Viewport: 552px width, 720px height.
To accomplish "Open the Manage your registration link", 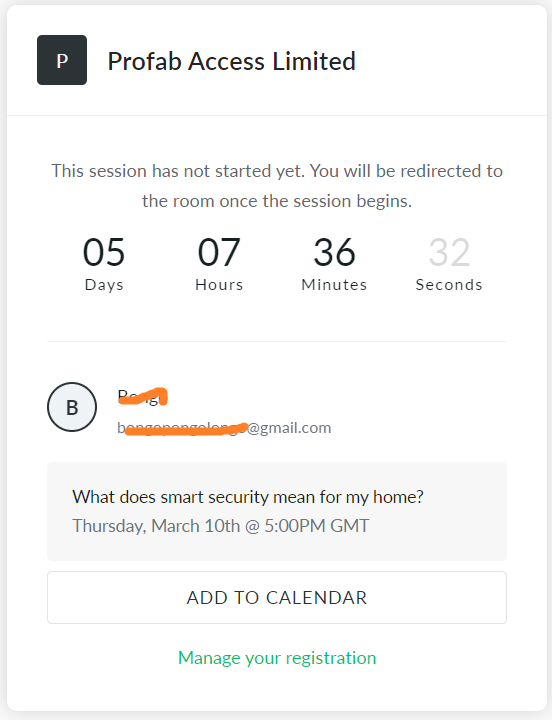I will point(277,658).
